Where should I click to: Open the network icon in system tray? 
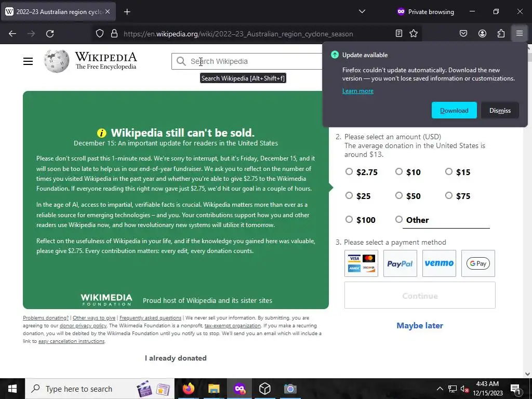[453, 389]
